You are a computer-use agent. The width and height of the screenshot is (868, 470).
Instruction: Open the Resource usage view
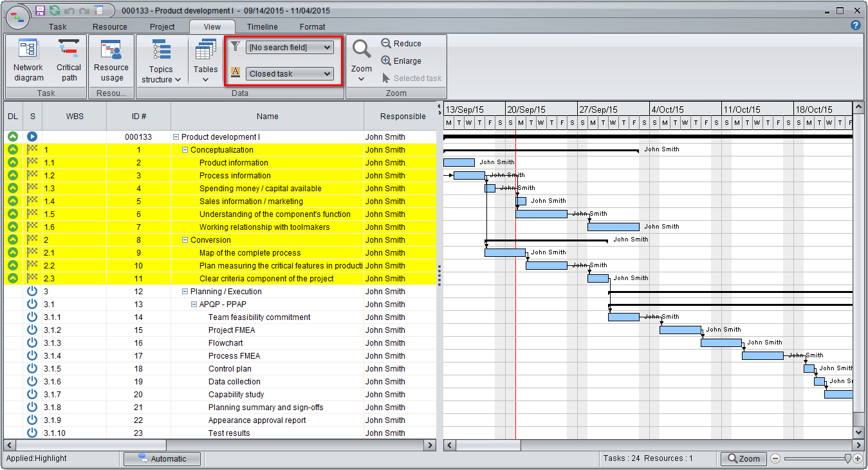coord(111,61)
